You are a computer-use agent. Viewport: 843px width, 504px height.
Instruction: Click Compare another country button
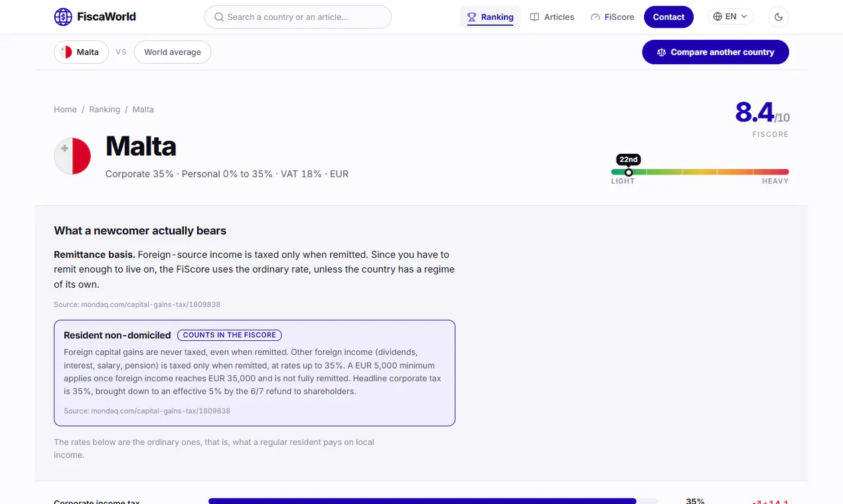(x=716, y=52)
